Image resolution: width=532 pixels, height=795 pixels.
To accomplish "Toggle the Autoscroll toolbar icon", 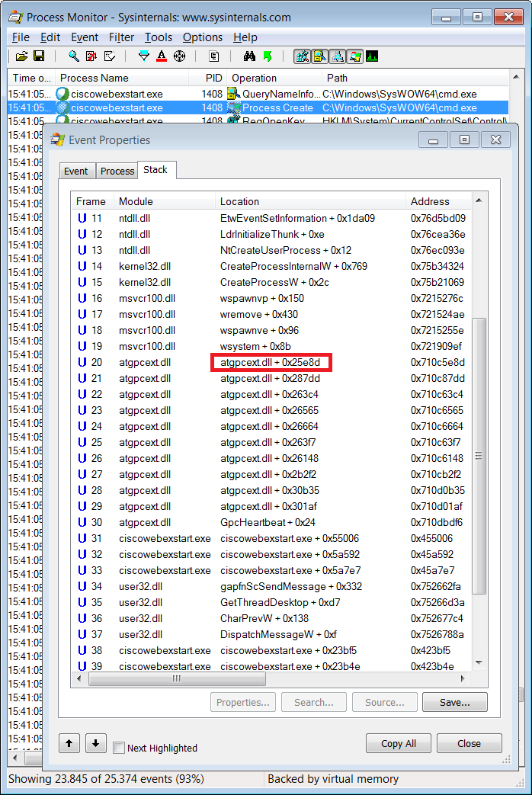I will pyautogui.click(x=91, y=56).
